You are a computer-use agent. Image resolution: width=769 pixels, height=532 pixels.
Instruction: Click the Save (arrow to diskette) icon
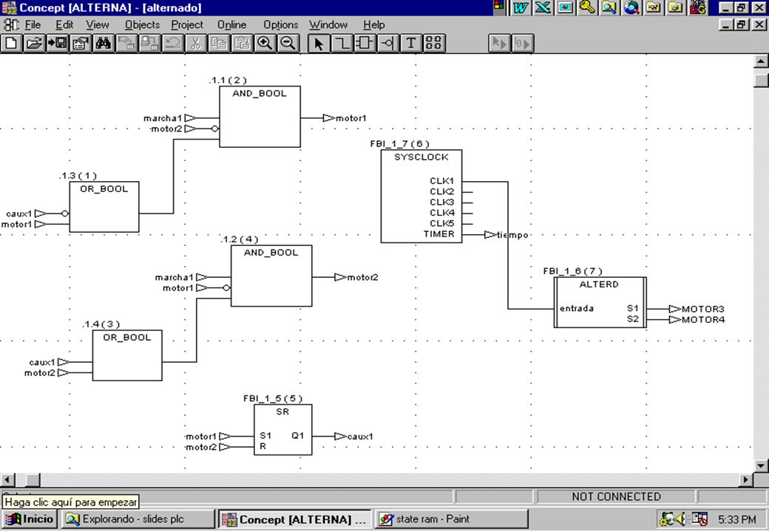pos(58,43)
